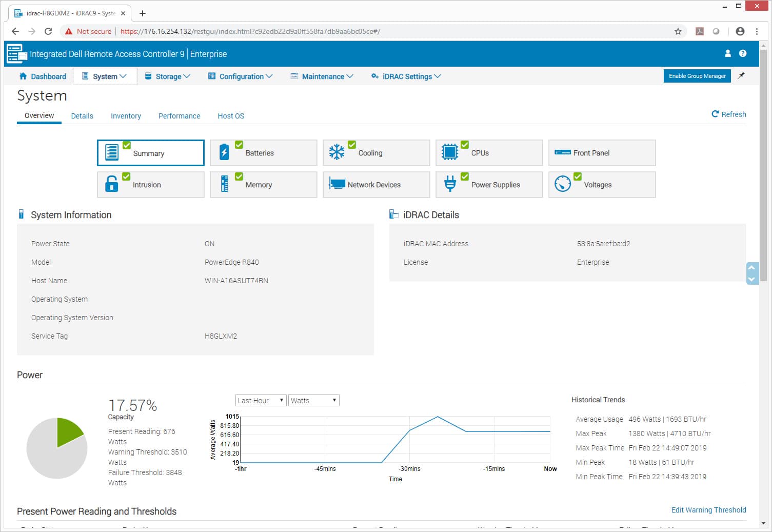Click the Max Peak 1380 Watts value
772x532 pixels.
tap(669, 434)
